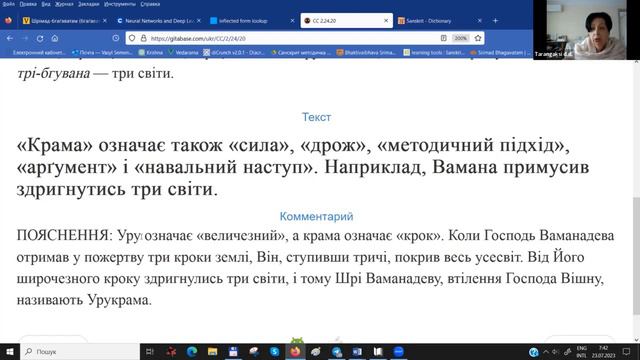This screenshot has width=640, height=360.
Task: Open the Електронний кабінет bookmark
Action: pos(39,52)
